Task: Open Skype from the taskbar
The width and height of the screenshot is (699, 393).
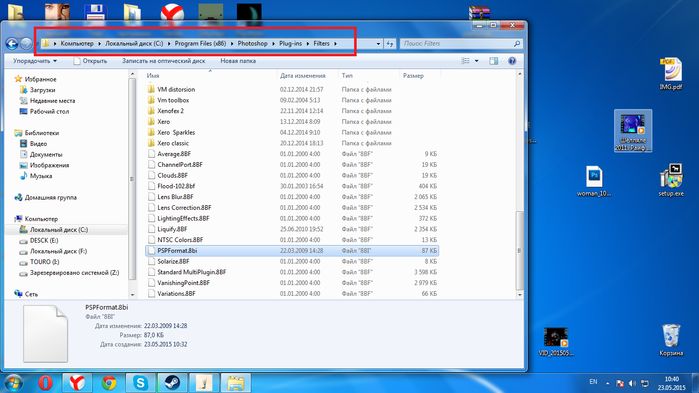Action: click(140, 383)
